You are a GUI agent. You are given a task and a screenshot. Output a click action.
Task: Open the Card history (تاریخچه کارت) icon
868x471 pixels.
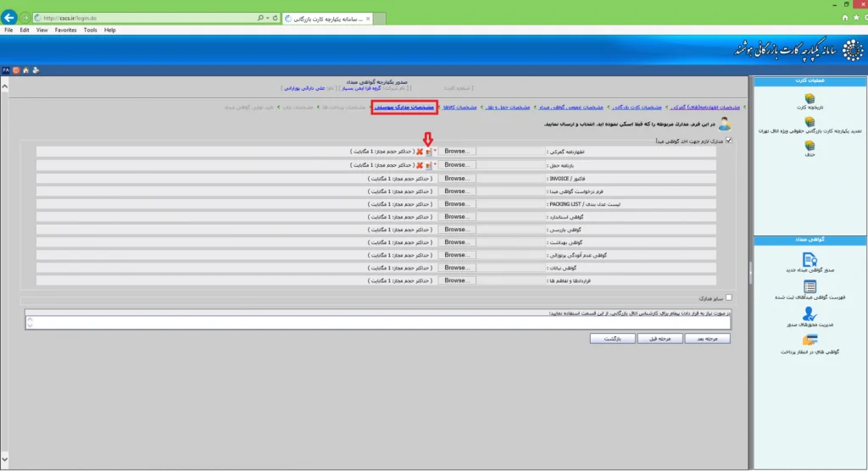point(810,98)
